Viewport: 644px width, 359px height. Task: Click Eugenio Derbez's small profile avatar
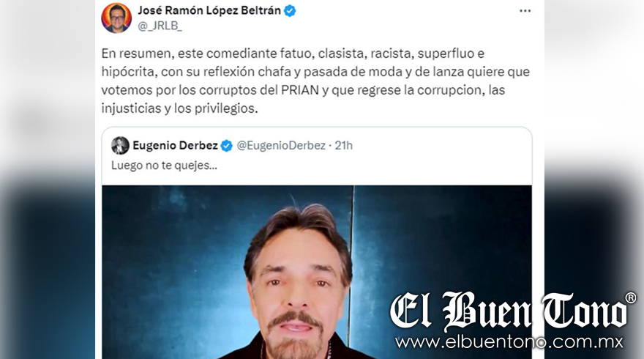click(120, 145)
